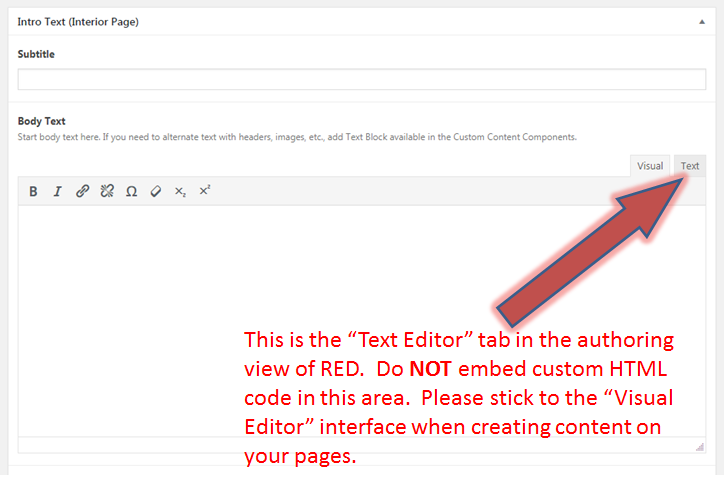Click the Intro Text (Interior Page) heading
This screenshot has width=724, height=483.
point(78,22)
